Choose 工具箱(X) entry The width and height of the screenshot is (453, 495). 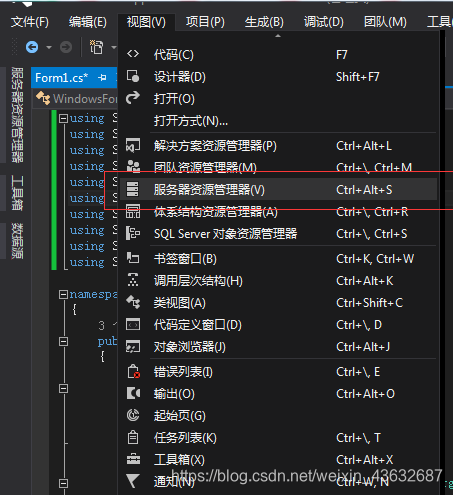(278, 459)
